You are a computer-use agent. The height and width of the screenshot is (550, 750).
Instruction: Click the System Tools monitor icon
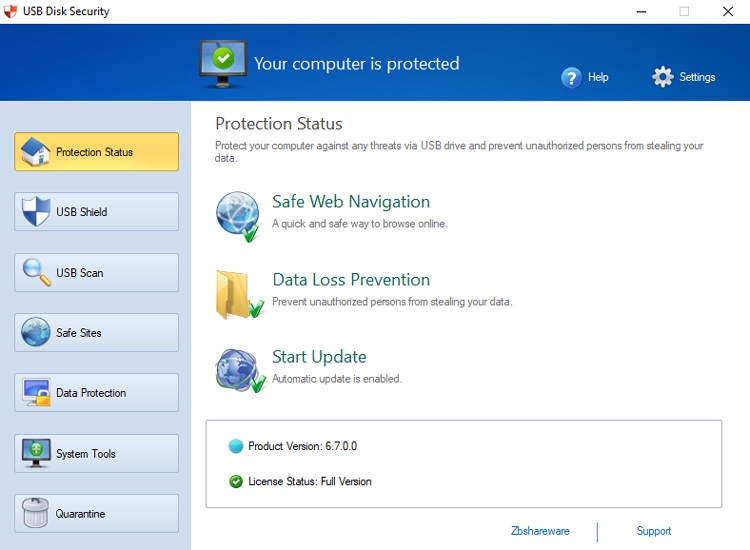tap(36, 453)
